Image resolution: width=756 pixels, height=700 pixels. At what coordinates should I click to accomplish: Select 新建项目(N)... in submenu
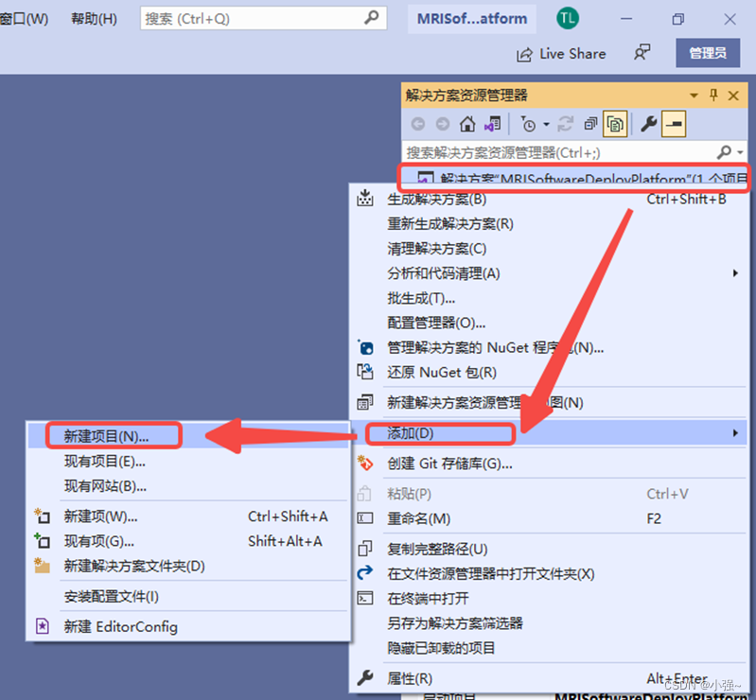[x=188, y=436]
